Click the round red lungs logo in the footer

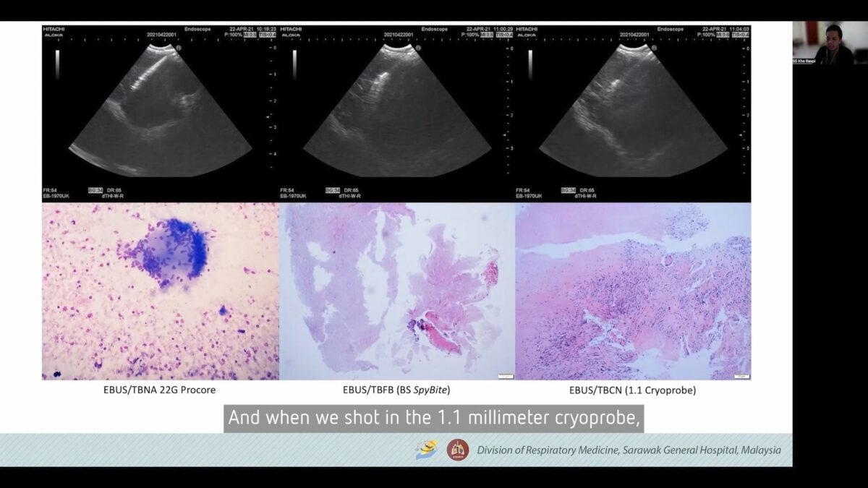(457, 450)
